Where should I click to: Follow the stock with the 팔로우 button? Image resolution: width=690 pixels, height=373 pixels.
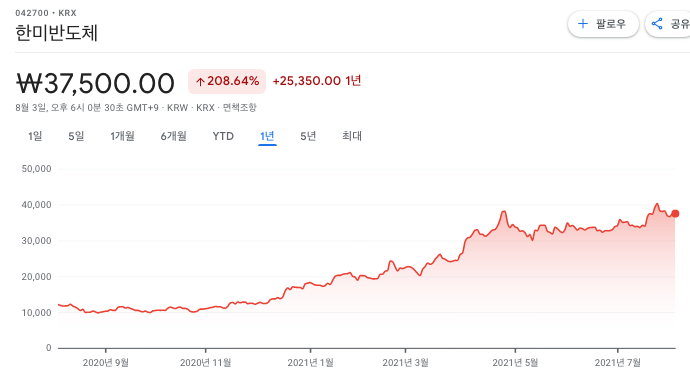coord(603,24)
